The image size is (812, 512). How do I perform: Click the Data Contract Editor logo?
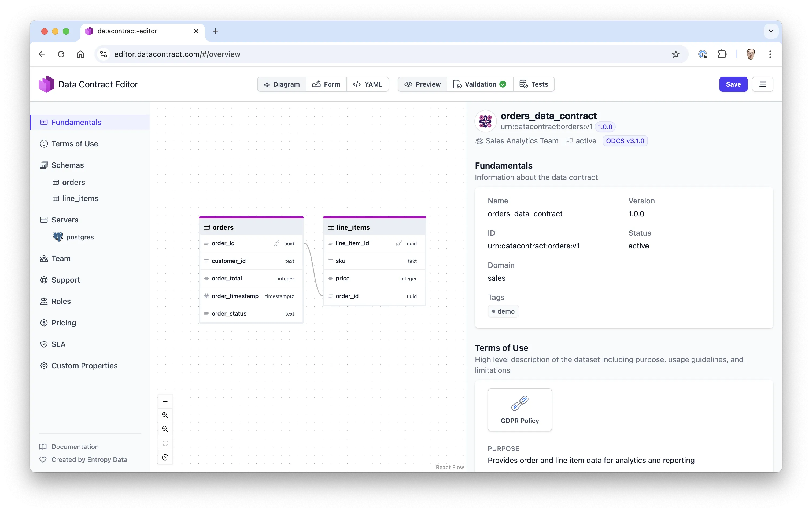(46, 84)
